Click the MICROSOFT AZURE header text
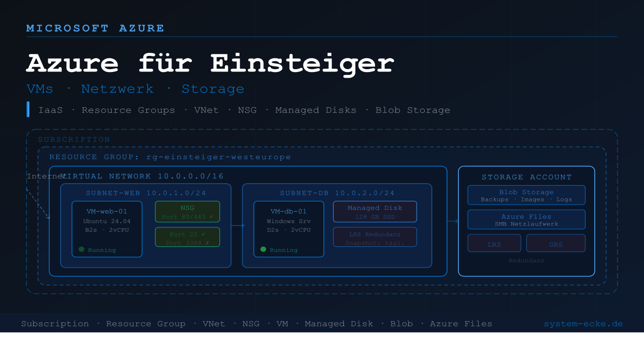 95,28
